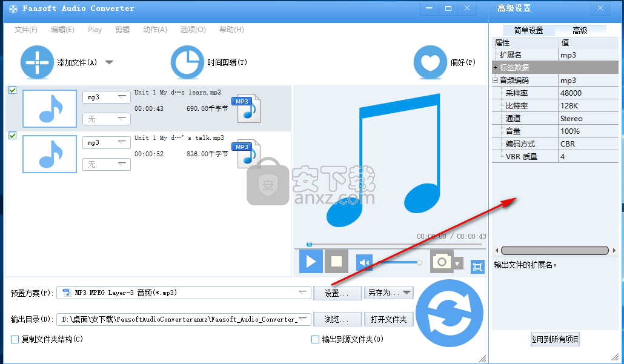Viewport: 624px width, 364px height.
Task: Click the 浏览... browse button
Action: 337,319
